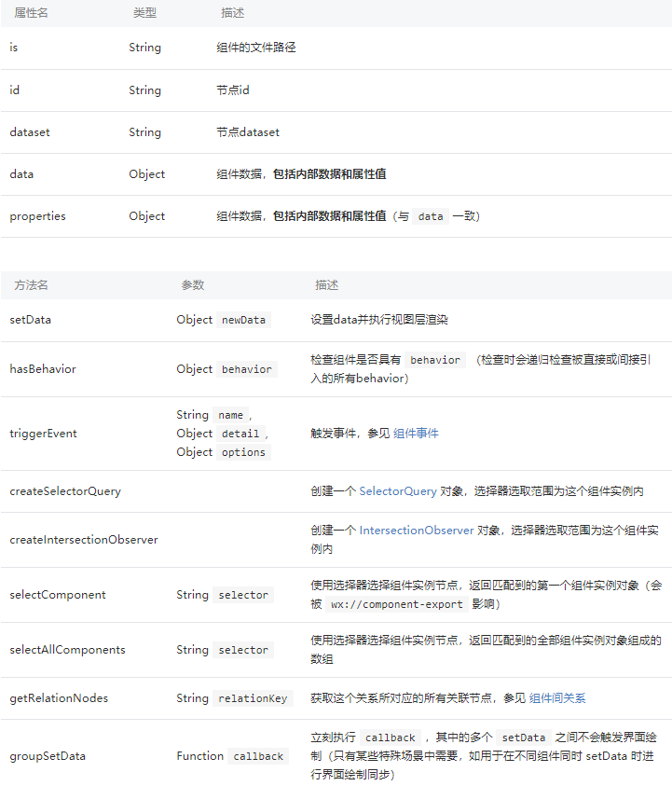Click Object type in the data row
The image size is (672, 786).
tap(147, 174)
